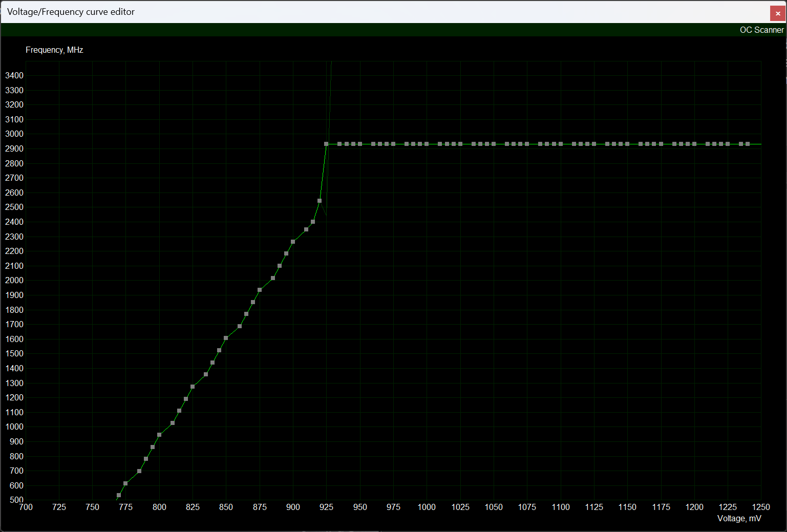
Task: Select the curve point at 900 mV
Action: (293, 242)
